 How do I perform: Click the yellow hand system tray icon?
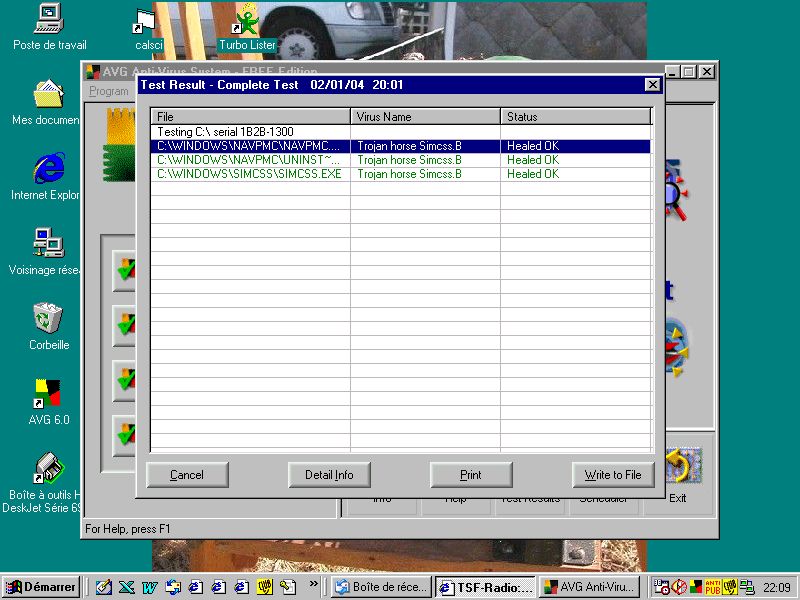coord(730,587)
